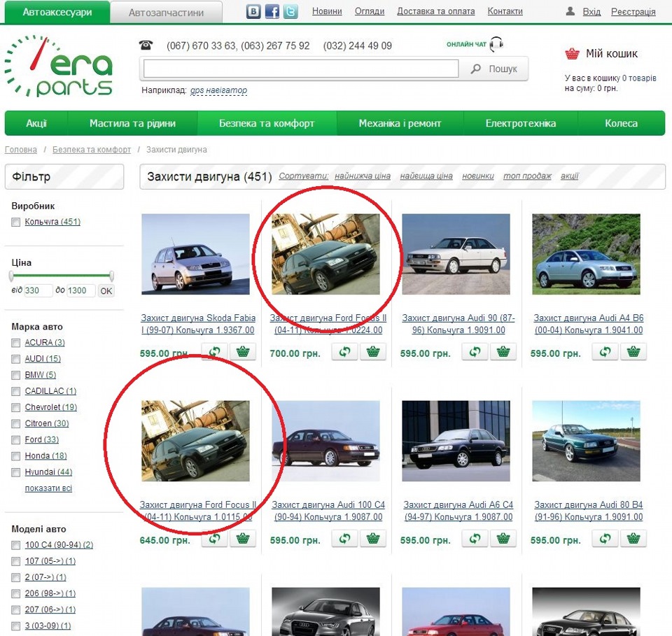Open the Електротехніка menu

pyautogui.click(x=521, y=123)
